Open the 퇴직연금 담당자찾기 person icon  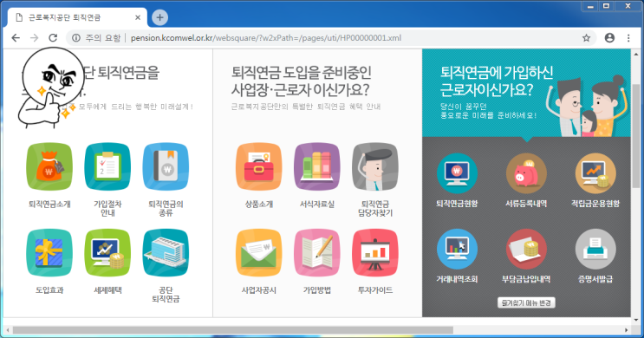click(x=375, y=166)
